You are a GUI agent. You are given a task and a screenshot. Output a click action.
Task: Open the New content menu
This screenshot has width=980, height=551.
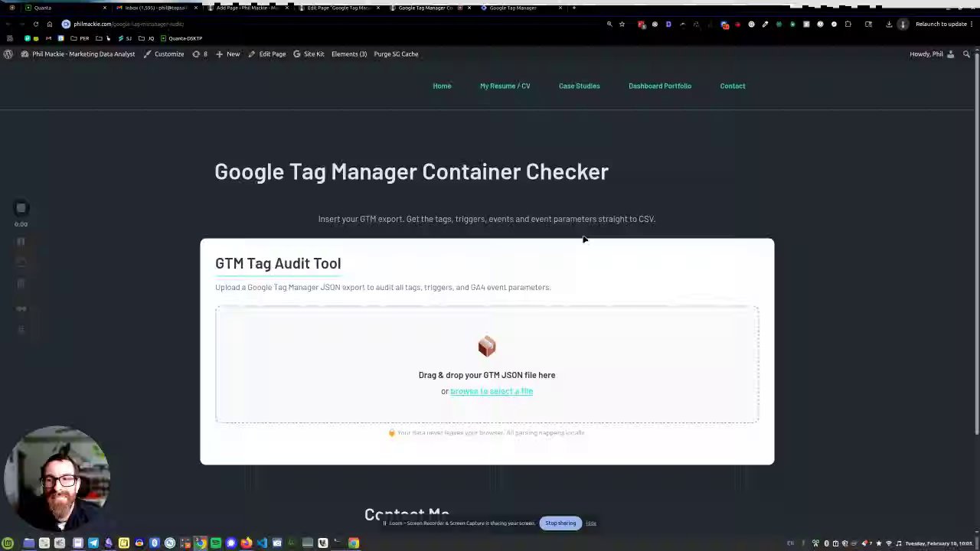[x=227, y=54]
